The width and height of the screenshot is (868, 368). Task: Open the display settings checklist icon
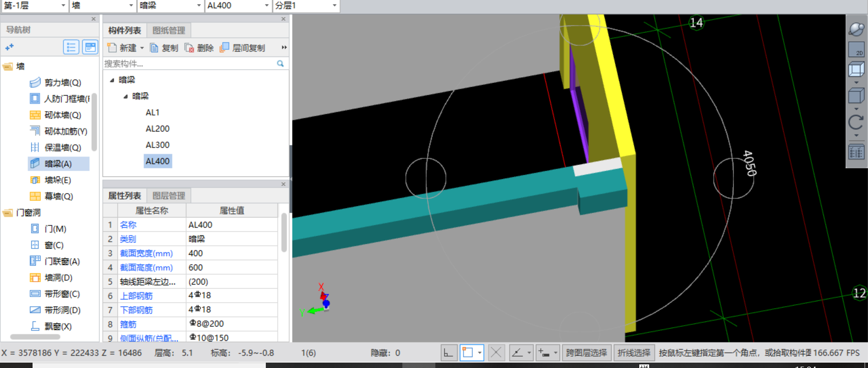856,152
